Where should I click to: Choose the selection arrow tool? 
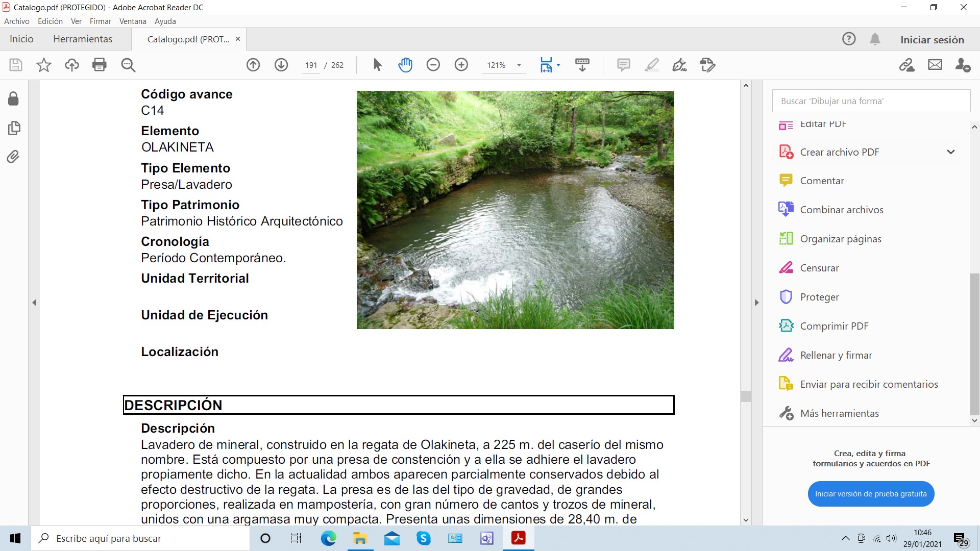[377, 65]
